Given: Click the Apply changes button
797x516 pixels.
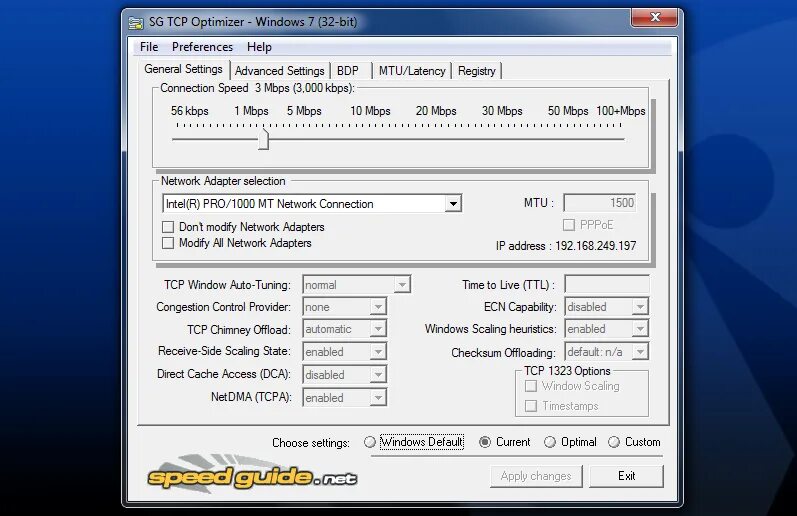Looking at the screenshot, I should coord(536,476).
